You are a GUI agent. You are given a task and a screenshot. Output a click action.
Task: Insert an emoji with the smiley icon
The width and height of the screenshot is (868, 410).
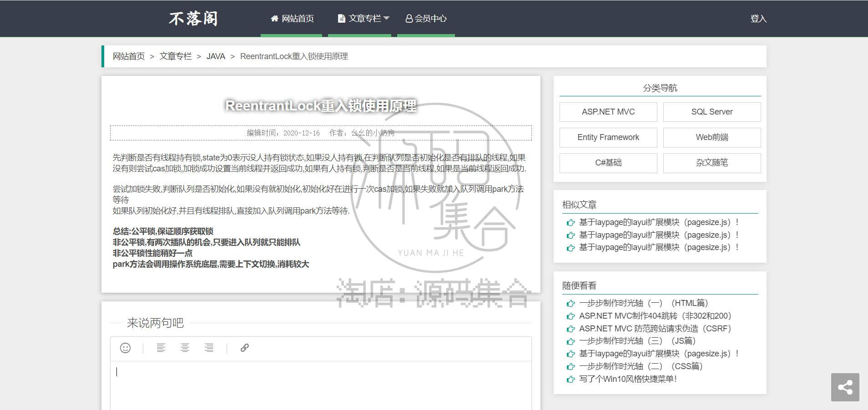[125, 348]
